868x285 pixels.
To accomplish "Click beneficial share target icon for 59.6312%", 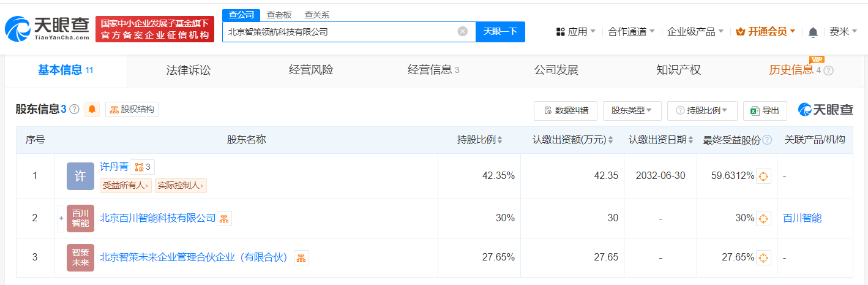I will (x=763, y=177).
